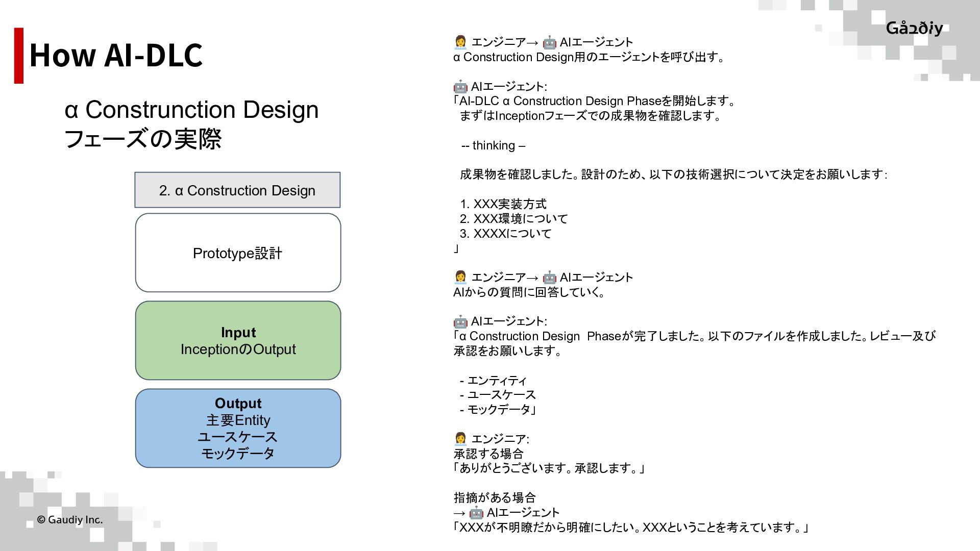Click engineer emoji beside エンジニア: 承認する場合
980x551 pixels.
(460, 439)
